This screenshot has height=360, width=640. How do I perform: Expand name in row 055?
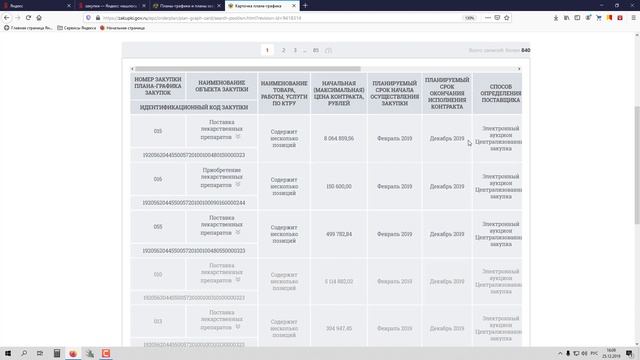pos(238,232)
